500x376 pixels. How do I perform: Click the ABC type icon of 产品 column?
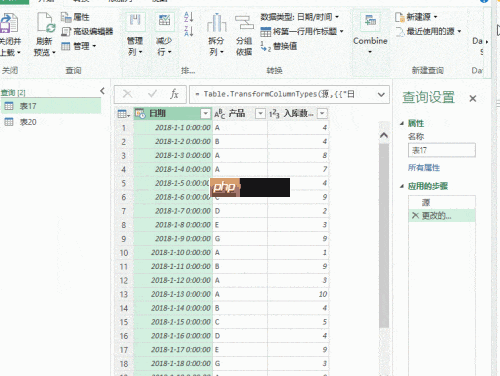pyautogui.click(x=220, y=114)
